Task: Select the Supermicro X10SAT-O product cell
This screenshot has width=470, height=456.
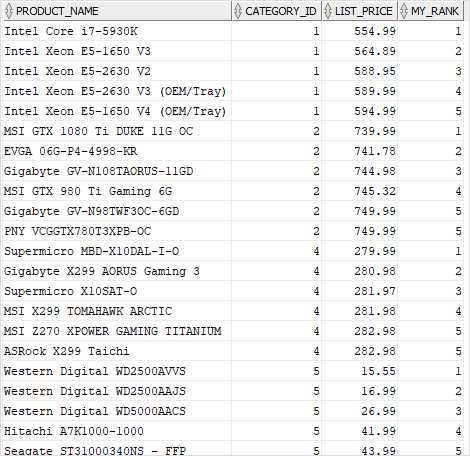Action: pyautogui.click(x=117, y=291)
